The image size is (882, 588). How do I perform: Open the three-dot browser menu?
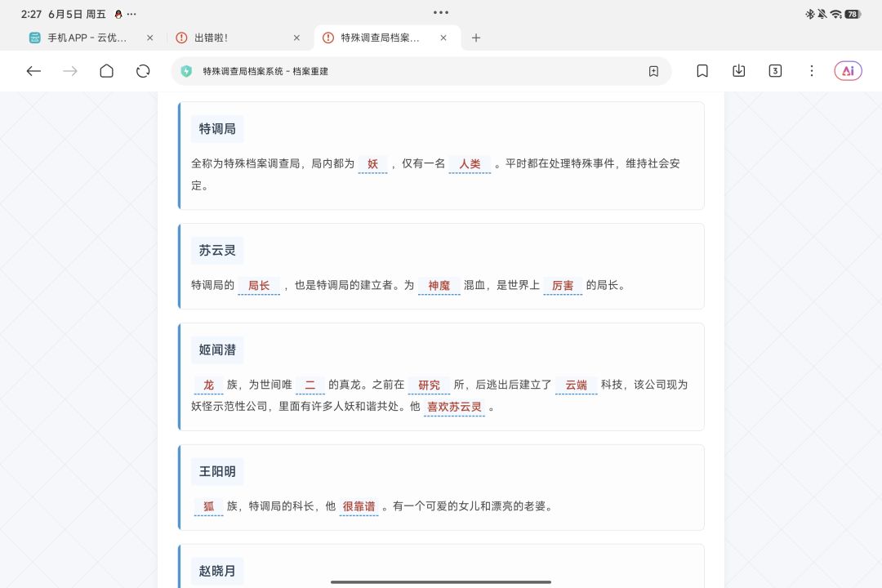812,71
